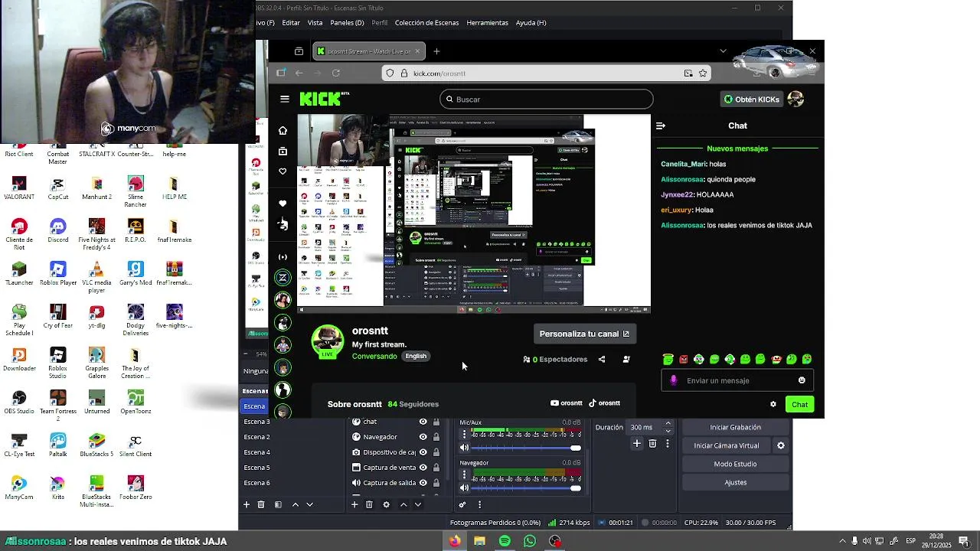The image size is (980, 551).
Task: Remove selected source with trash icon
Action: [x=369, y=504]
